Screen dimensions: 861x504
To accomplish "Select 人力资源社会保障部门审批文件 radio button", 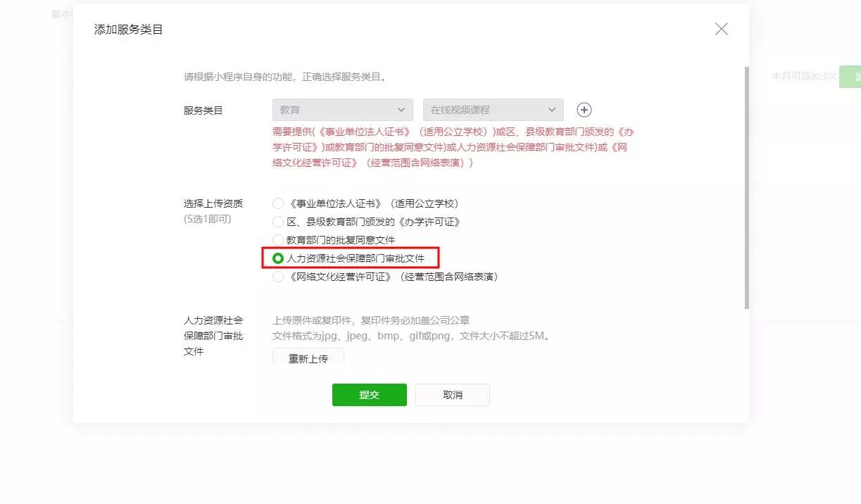I will click(x=278, y=258).
